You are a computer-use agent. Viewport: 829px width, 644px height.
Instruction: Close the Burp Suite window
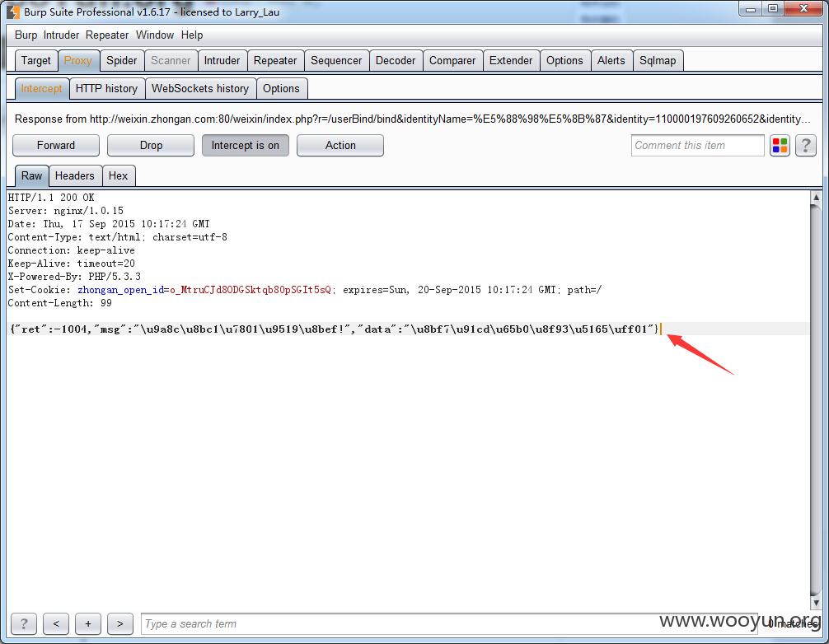tap(804, 8)
